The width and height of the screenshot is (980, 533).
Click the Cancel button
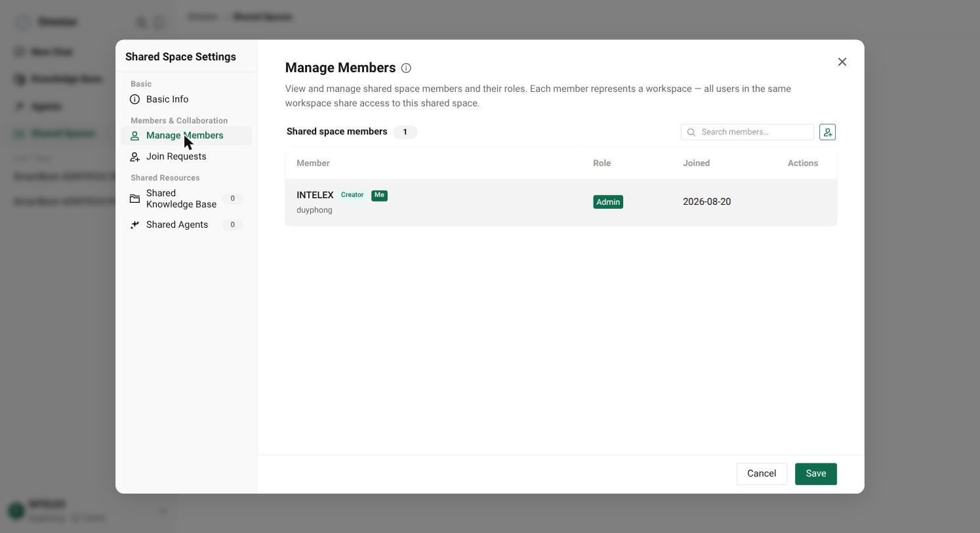pos(762,474)
